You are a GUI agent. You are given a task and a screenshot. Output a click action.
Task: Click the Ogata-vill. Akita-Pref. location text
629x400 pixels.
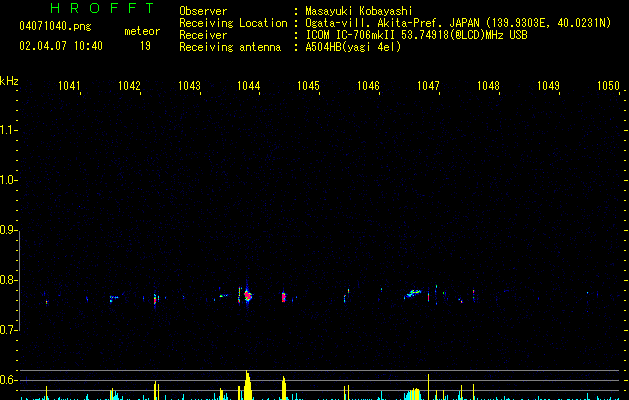pyautogui.click(x=458, y=23)
